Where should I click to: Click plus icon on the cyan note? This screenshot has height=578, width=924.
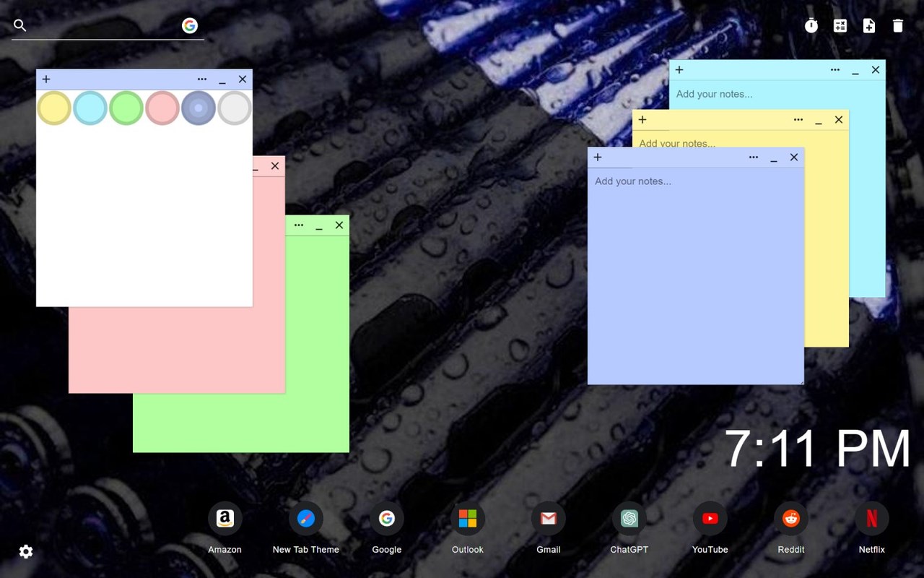click(x=679, y=70)
